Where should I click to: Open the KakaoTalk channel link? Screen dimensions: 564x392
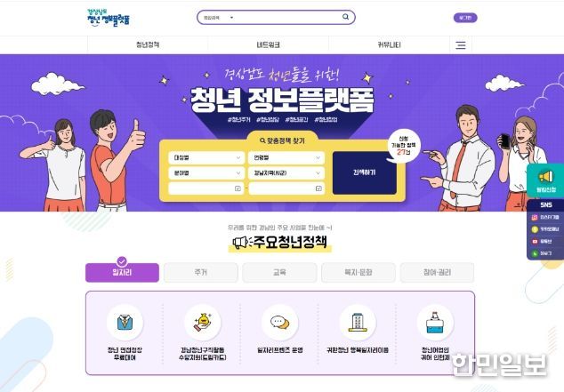tap(545, 229)
